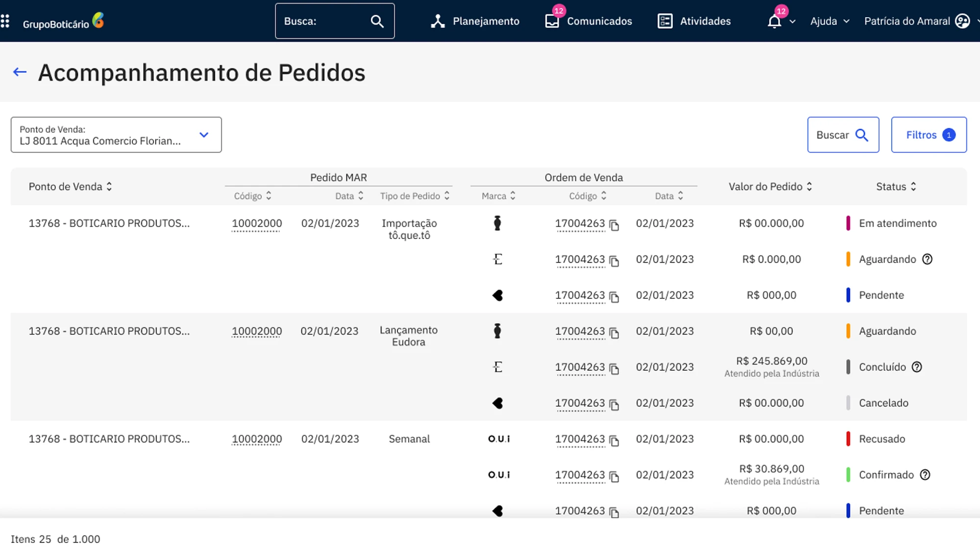This screenshot has width=980, height=560.
Task: Copy code of first Aguardando help row
Action: point(614,261)
